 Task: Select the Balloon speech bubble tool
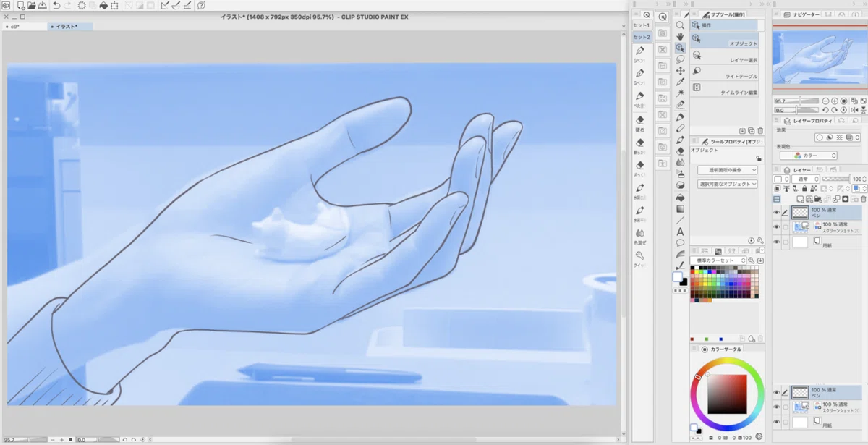680,243
